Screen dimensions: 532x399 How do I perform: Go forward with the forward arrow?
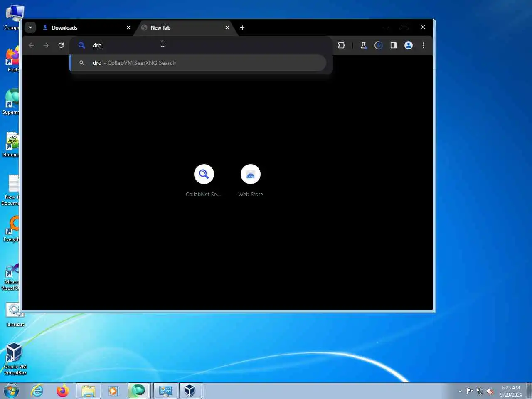[x=46, y=45]
